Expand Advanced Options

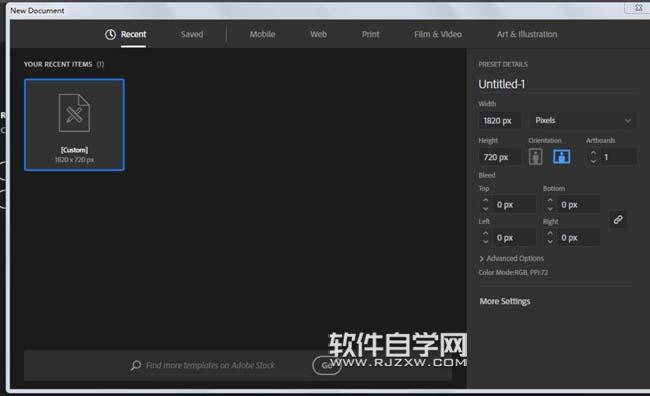(x=511, y=258)
